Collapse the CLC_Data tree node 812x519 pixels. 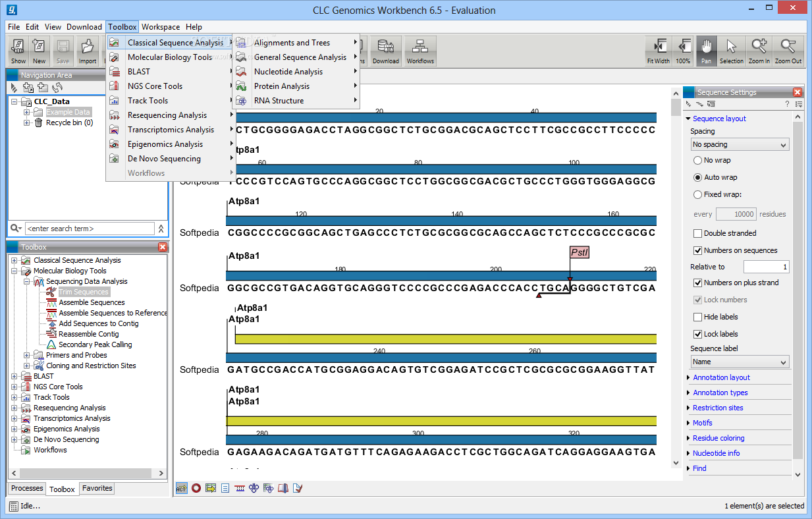[14, 101]
